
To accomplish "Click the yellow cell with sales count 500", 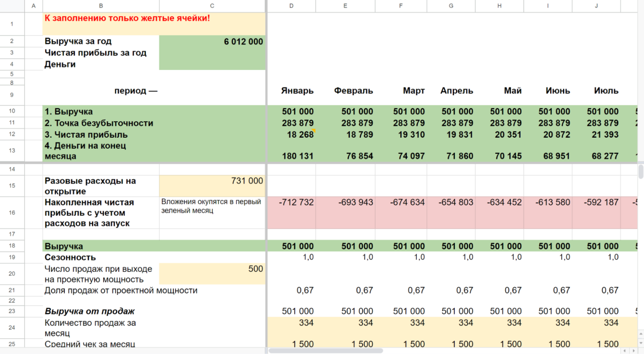I will [x=212, y=274].
